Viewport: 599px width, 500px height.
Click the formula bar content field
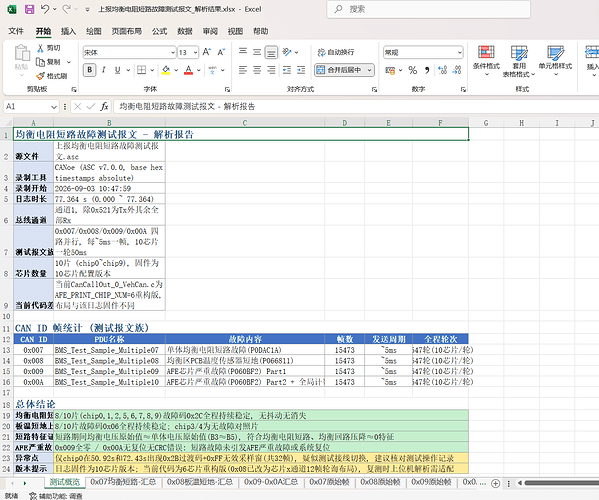pos(355,107)
